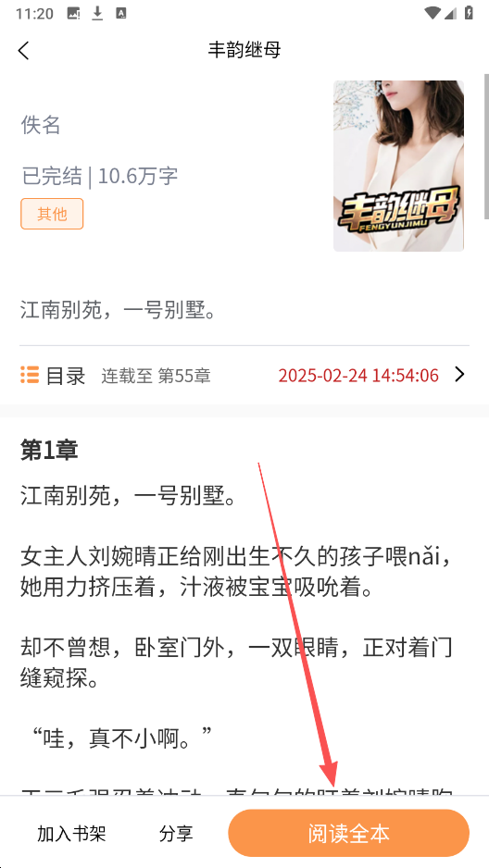The image size is (489, 868).
Task: Tap the battery icon in status bar
Action: (469, 13)
